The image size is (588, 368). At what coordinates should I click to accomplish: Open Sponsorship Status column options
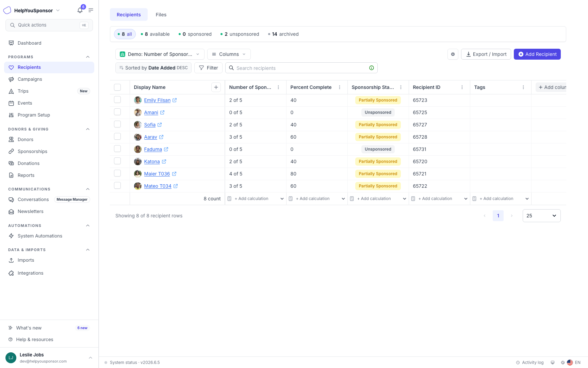[401, 87]
